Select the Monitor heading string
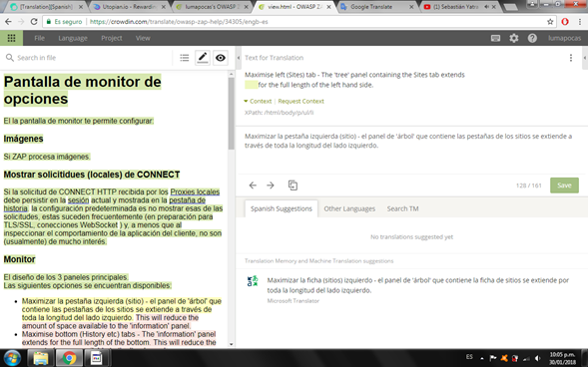The width and height of the screenshot is (588, 367). [x=20, y=259]
